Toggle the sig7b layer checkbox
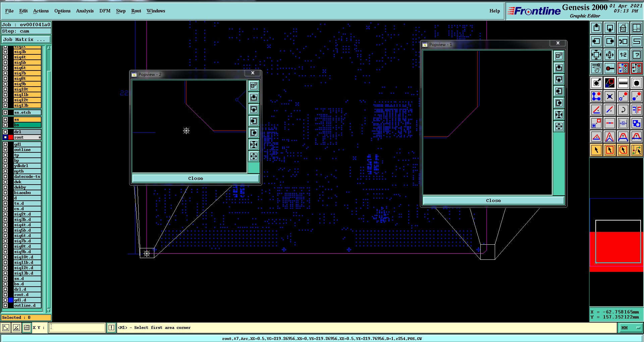The width and height of the screenshot is (644, 342). tap(5, 73)
